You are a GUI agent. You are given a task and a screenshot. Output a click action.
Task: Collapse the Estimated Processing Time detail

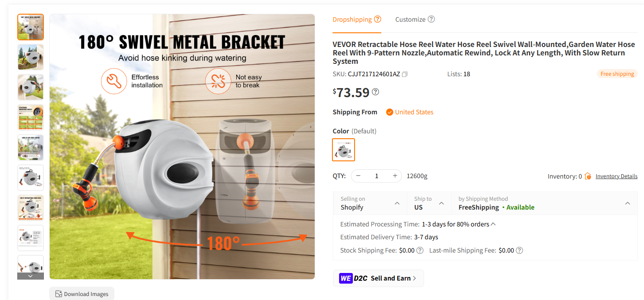click(x=493, y=224)
